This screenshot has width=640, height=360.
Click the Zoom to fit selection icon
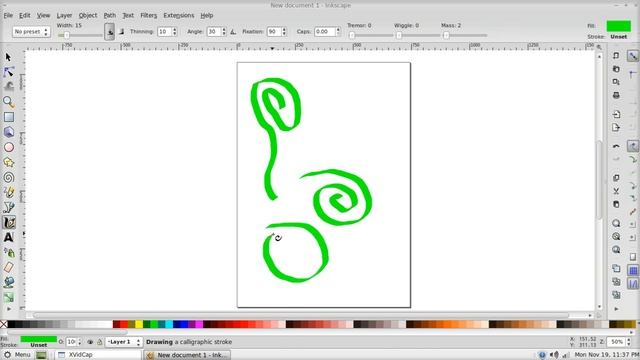[x=616, y=223]
